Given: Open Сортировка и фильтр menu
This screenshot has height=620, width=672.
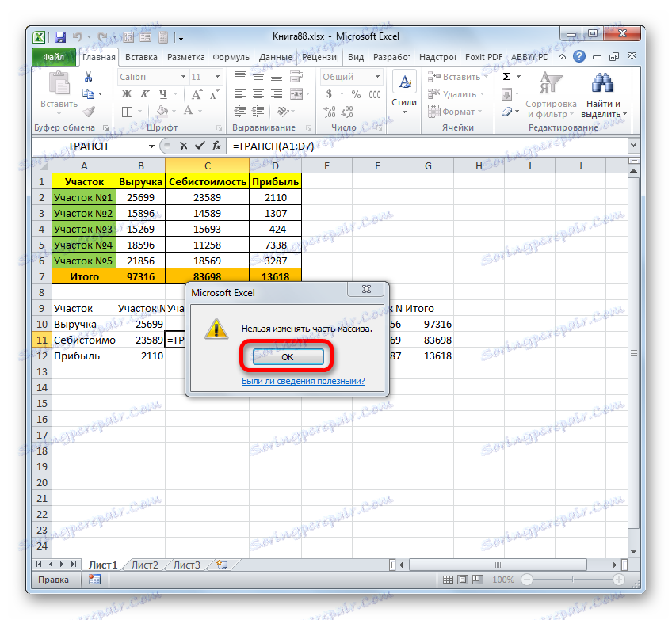Looking at the screenshot, I should 551,95.
